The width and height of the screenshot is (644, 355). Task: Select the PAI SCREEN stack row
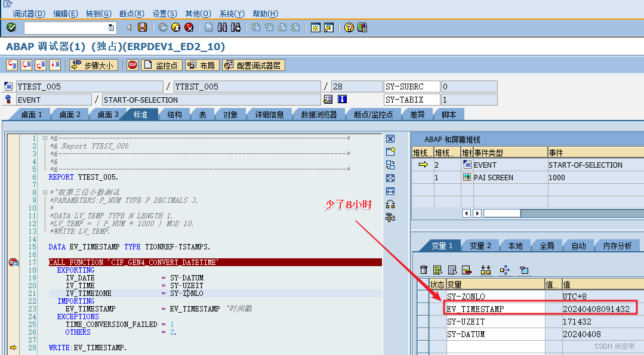(528, 177)
